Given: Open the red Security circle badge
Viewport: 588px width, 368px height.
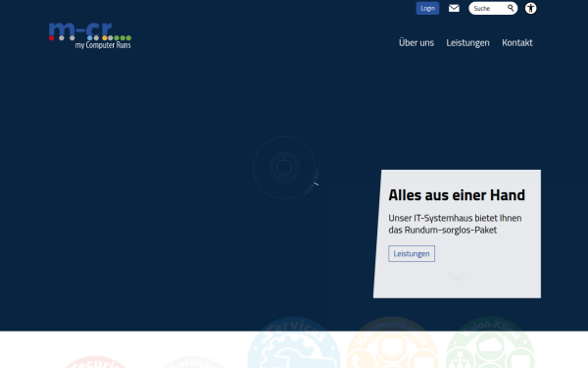Looking at the screenshot, I should click(x=96, y=362).
